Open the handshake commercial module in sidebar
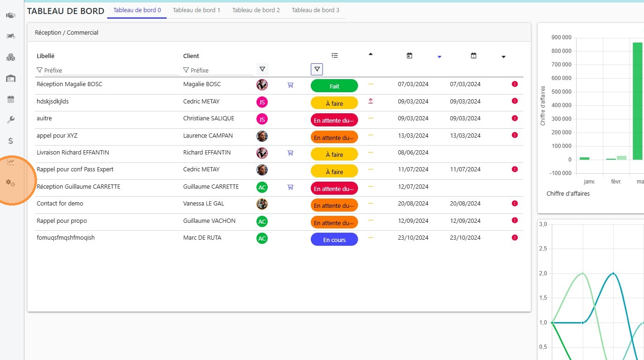The height and width of the screenshot is (360, 644). (10, 15)
